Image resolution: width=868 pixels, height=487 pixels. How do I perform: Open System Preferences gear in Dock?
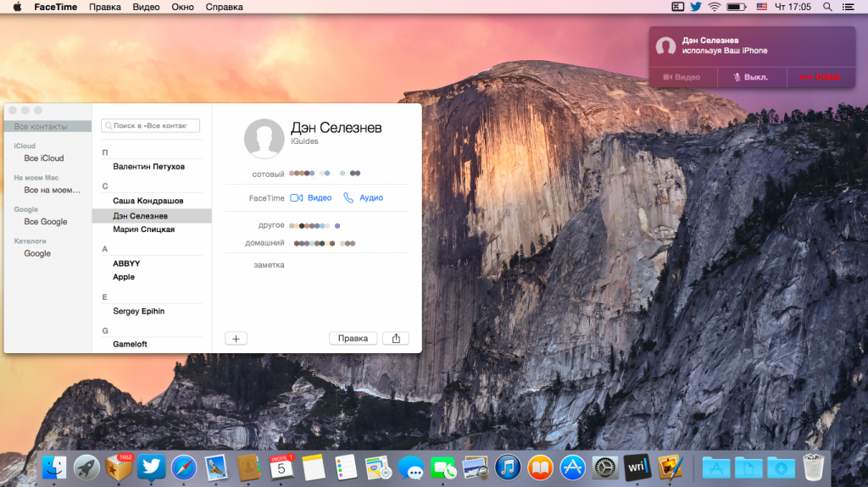(605, 468)
